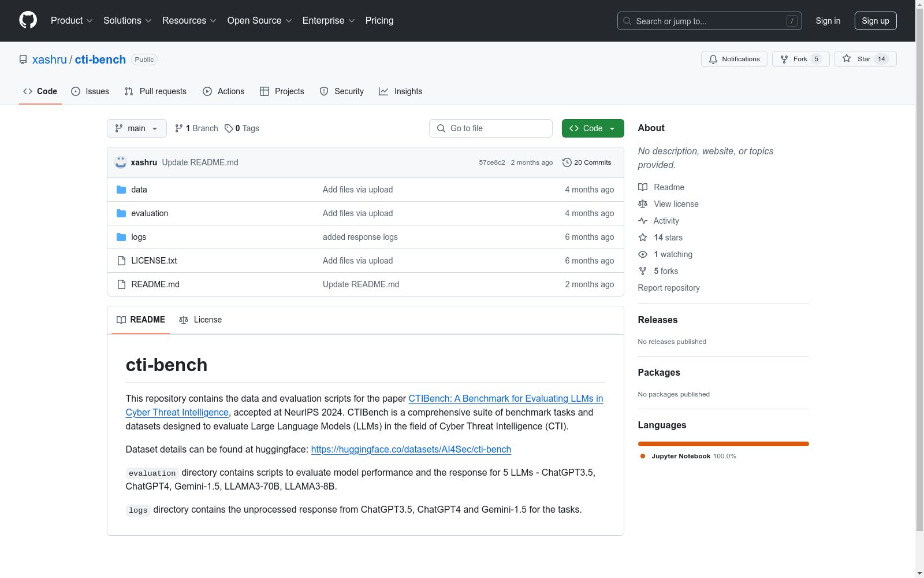Click the evaluation folder icon
Image resolution: width=924 pixels, height=578 pixels.
point(121,213)
